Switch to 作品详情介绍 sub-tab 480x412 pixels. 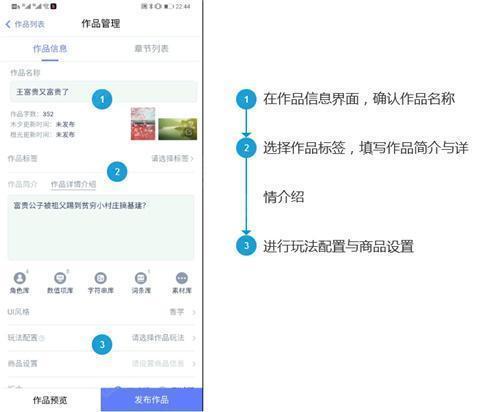pos(73,184)
